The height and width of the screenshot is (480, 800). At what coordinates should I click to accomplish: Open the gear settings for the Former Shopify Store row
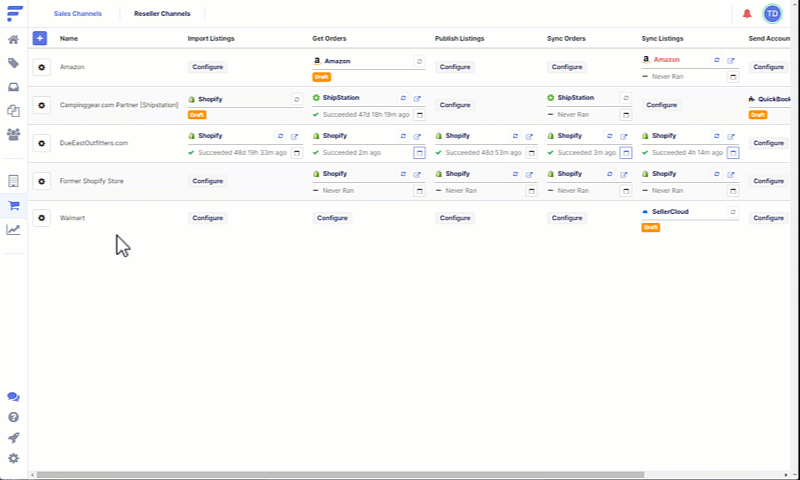(x=42, y=181)
